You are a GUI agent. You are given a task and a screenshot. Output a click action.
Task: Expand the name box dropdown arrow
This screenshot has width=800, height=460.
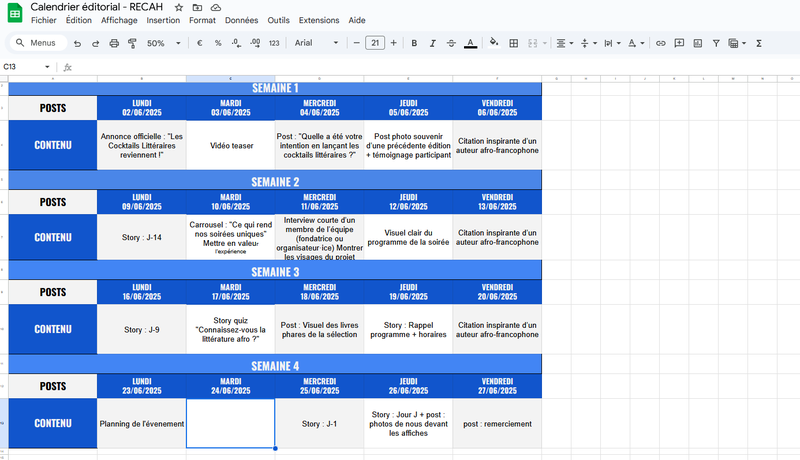(x=47, y=67)
